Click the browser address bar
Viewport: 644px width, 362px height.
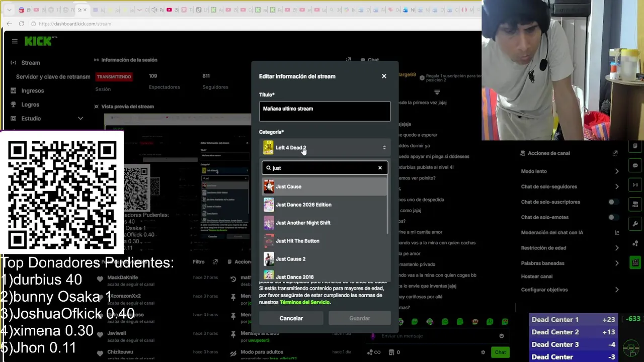(x=252, y=24)
